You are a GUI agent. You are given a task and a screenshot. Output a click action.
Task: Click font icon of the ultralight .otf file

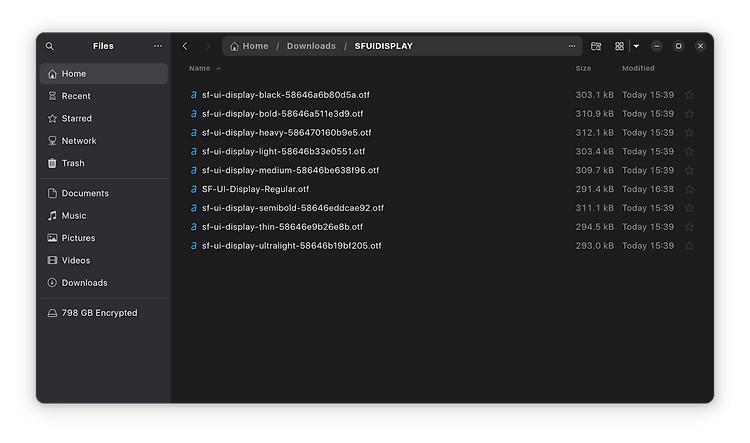point(193,246)
